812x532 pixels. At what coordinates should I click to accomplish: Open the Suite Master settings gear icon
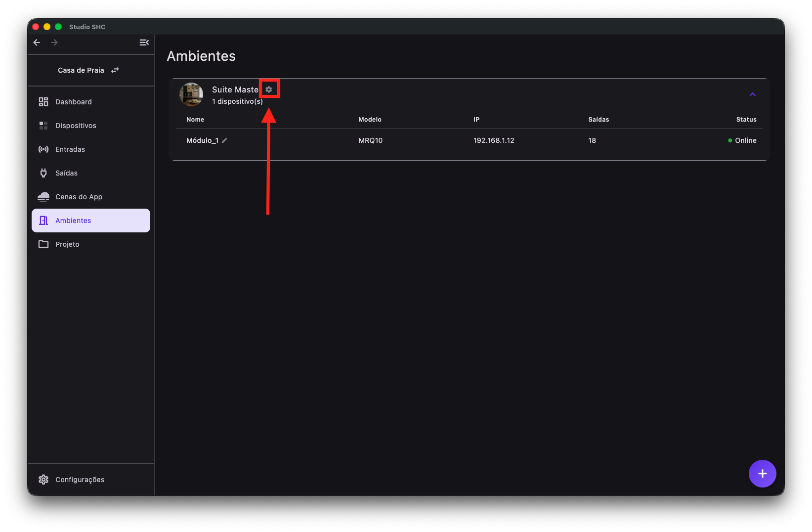[269, 89]
